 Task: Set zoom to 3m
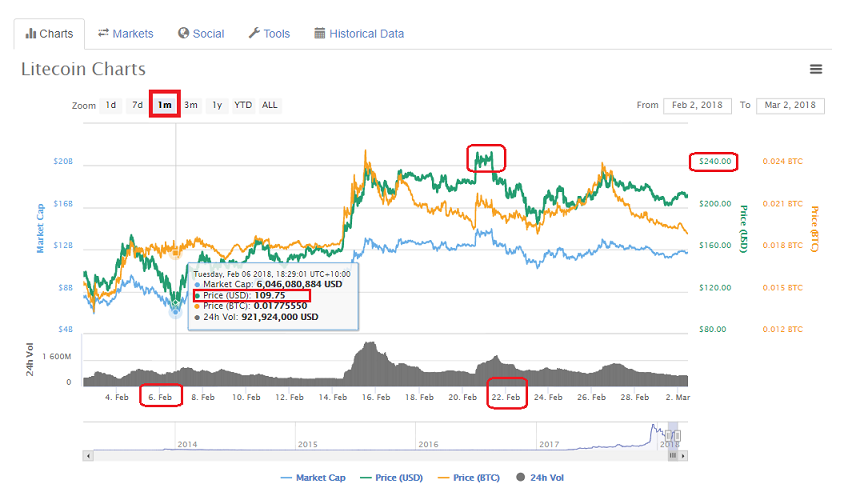(x=191, y=105)
